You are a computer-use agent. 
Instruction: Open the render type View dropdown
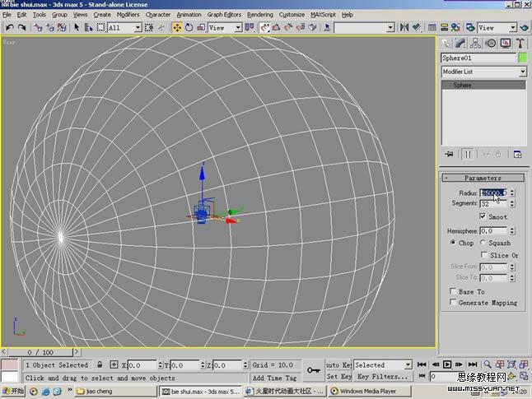[497, 28]
